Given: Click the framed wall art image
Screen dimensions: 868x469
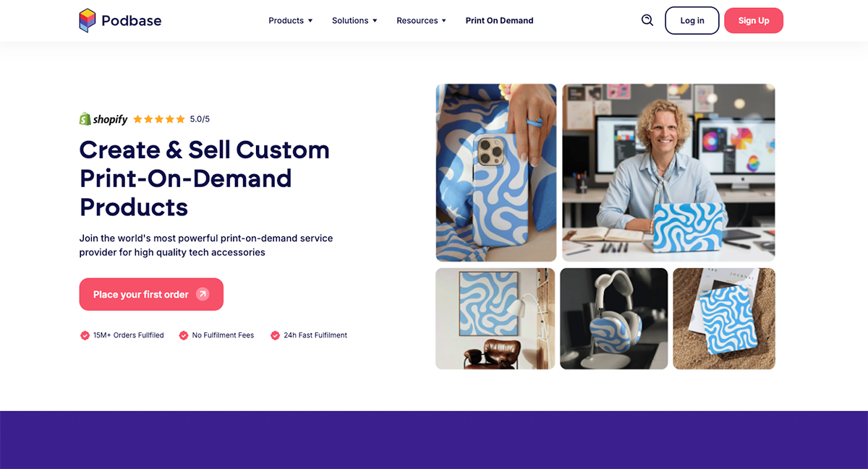Looking at the screenshot, I should click(x=495, y=319).
